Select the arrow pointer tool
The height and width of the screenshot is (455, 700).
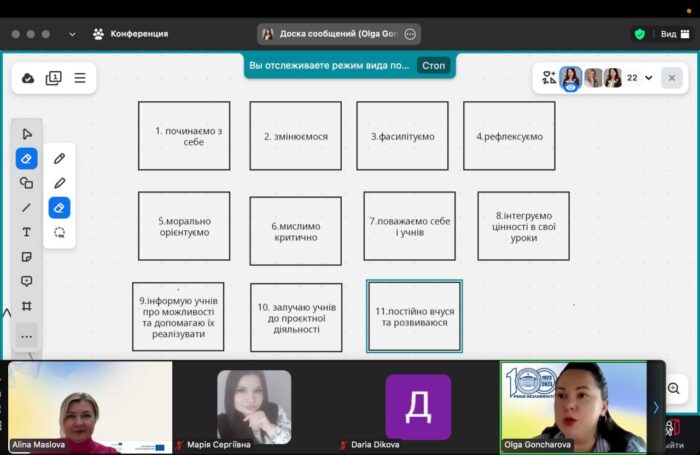(x=27, y=134)
